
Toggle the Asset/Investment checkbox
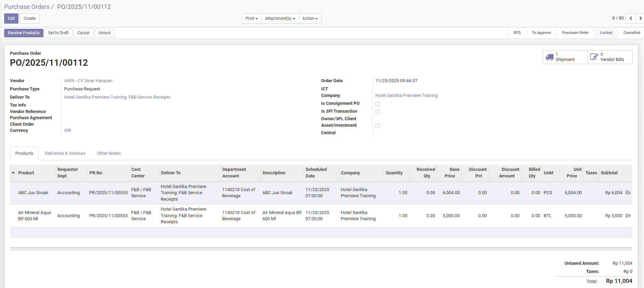coord(377,126)
